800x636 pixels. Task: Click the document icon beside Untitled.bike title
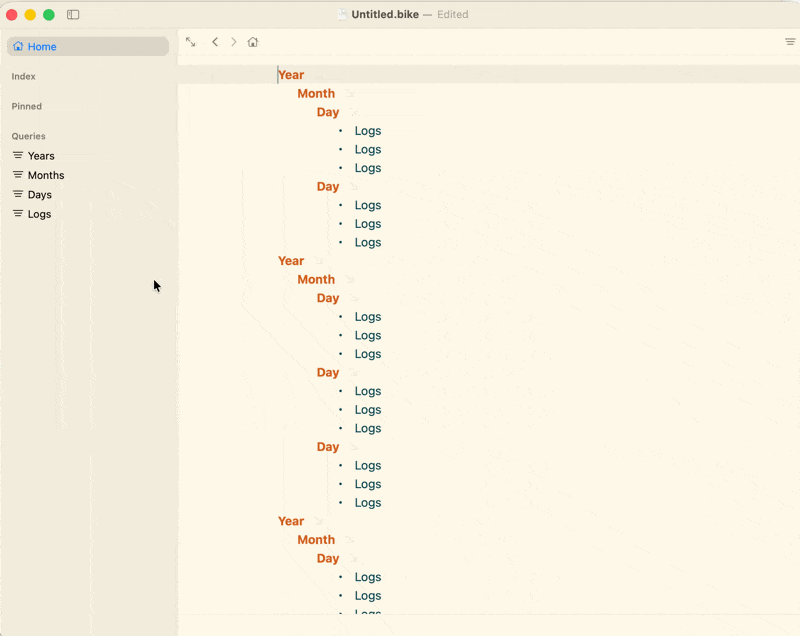click(x=342, y=15)
